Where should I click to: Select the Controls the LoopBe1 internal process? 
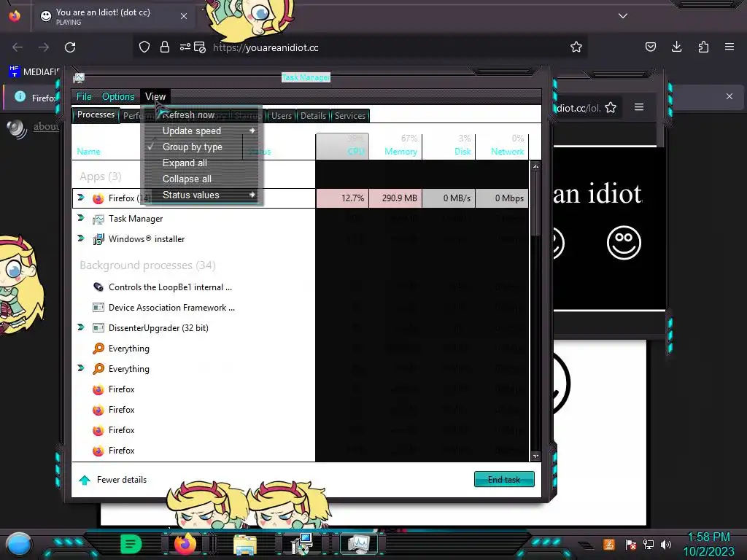tap(193, 287)
